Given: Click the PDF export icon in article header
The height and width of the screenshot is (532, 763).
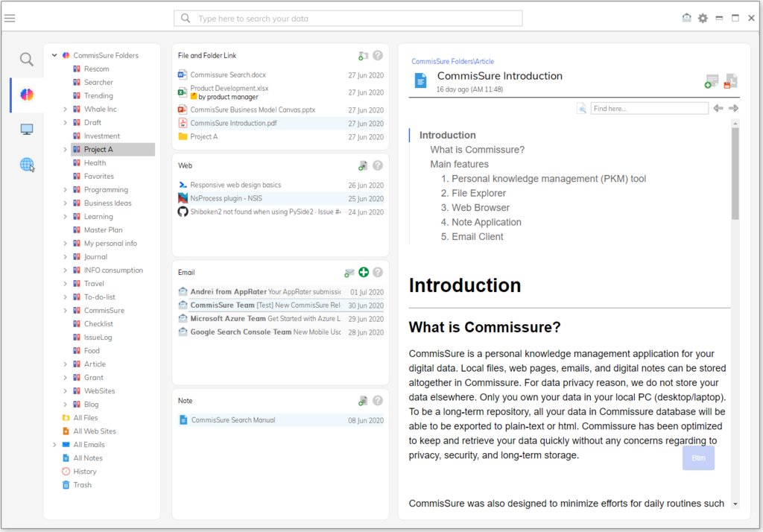Looking at the screenshot, I should 730,81.
